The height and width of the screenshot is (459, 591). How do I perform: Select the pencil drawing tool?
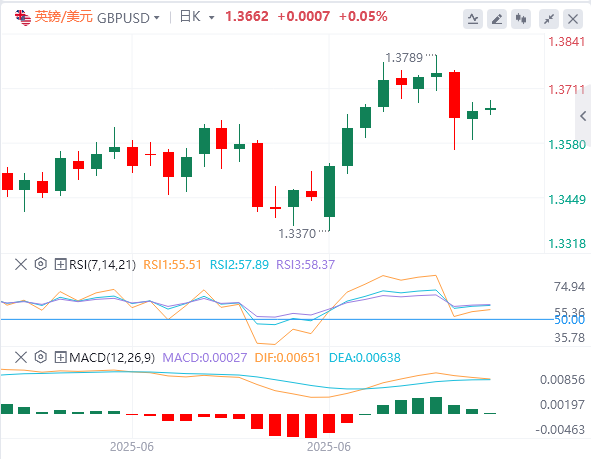point(497,18)
